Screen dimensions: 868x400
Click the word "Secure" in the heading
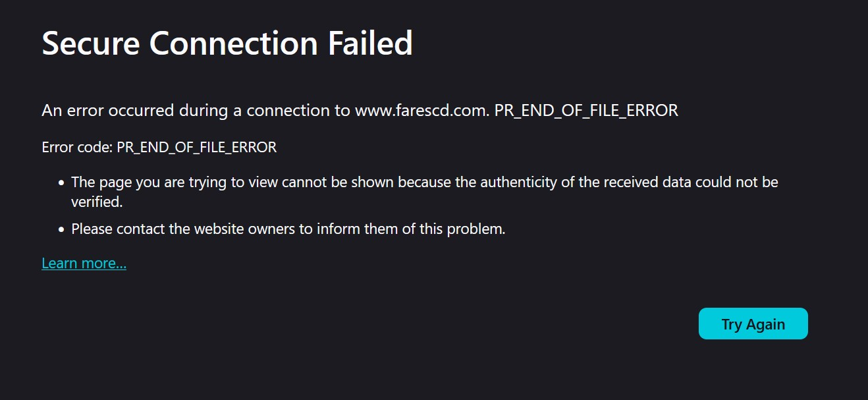tap(90, 43)
